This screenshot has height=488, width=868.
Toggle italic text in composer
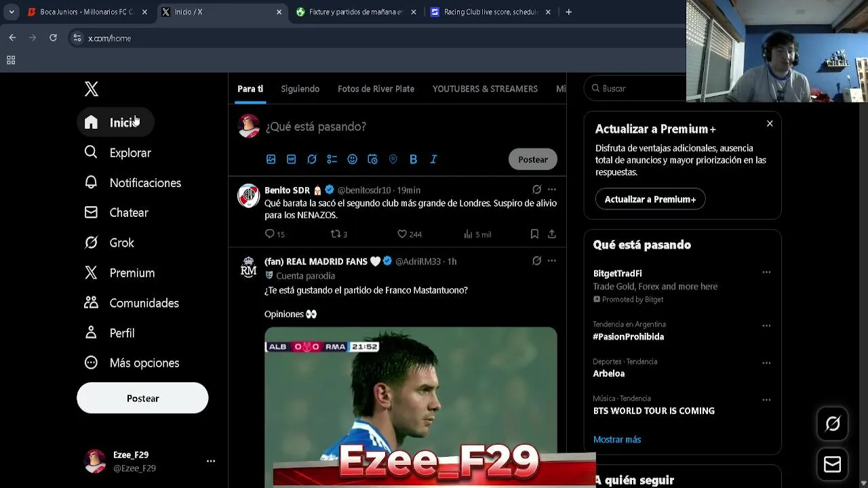pyautogui.click(x=434, y=159)
